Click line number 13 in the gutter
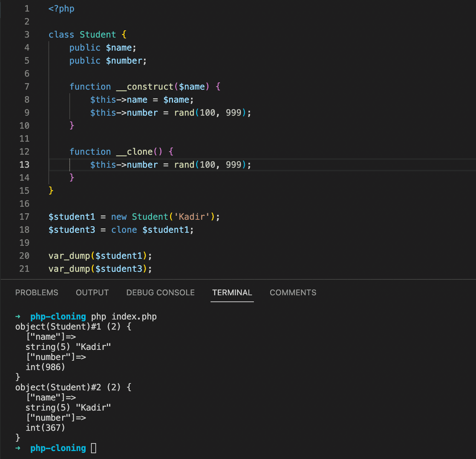 pos(24,164)
